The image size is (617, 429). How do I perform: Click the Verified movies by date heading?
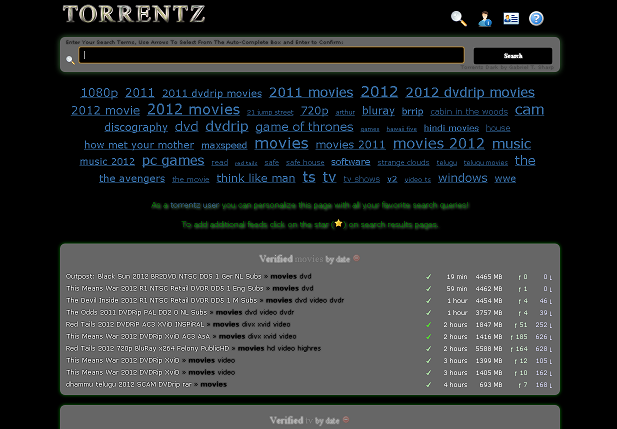pyautogui.click(x=305, y=259)
